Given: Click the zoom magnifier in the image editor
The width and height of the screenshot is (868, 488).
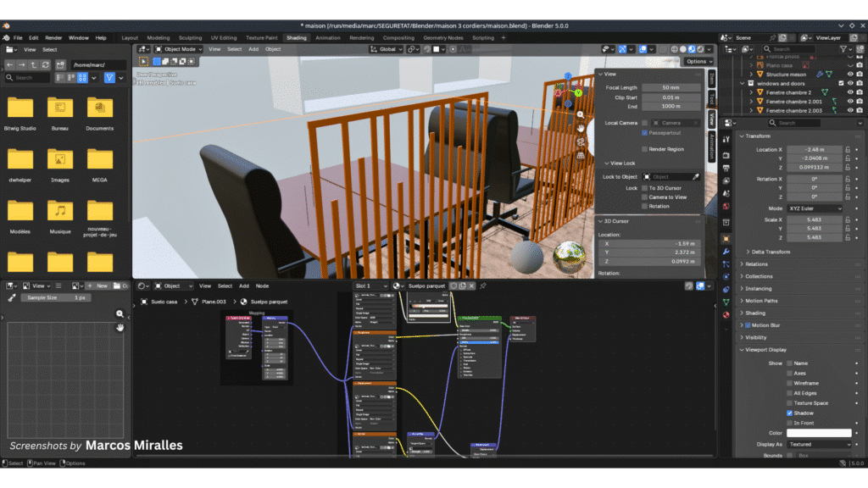Looking at the screenshot, I should [x=120, y=313].
